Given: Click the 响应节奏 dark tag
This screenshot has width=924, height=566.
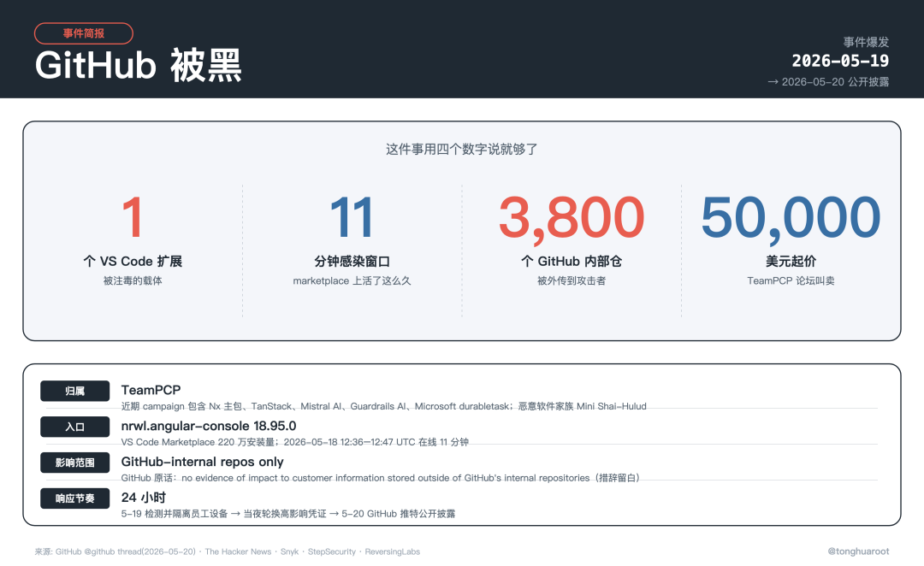Looking at the screenshot, I should [74, 498].
